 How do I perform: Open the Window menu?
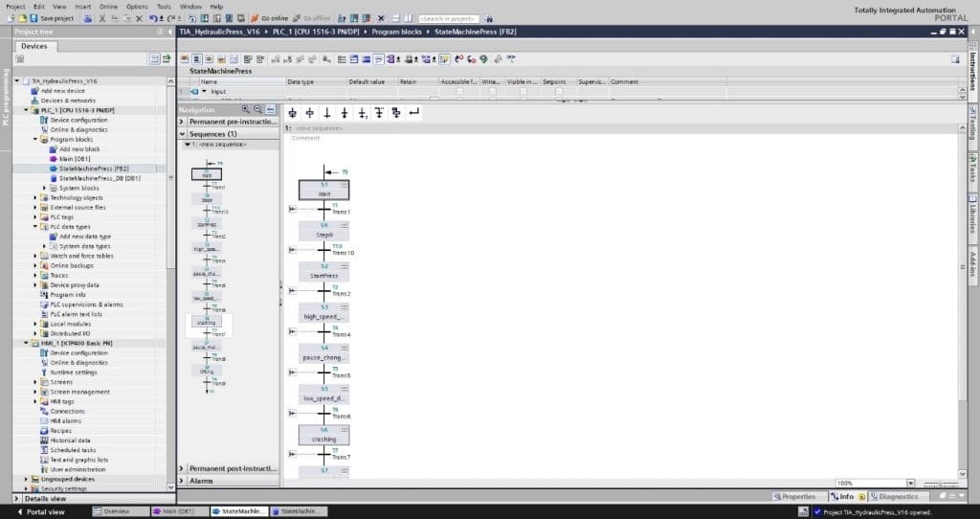190,7
